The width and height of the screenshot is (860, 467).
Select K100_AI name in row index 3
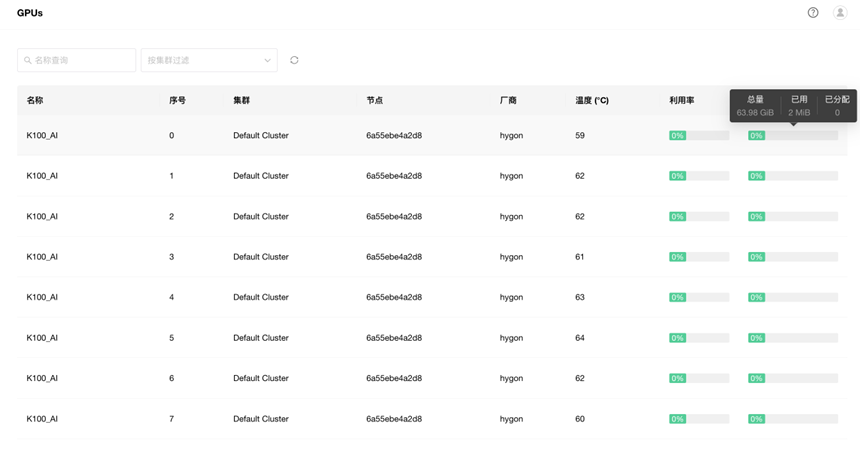42,257
